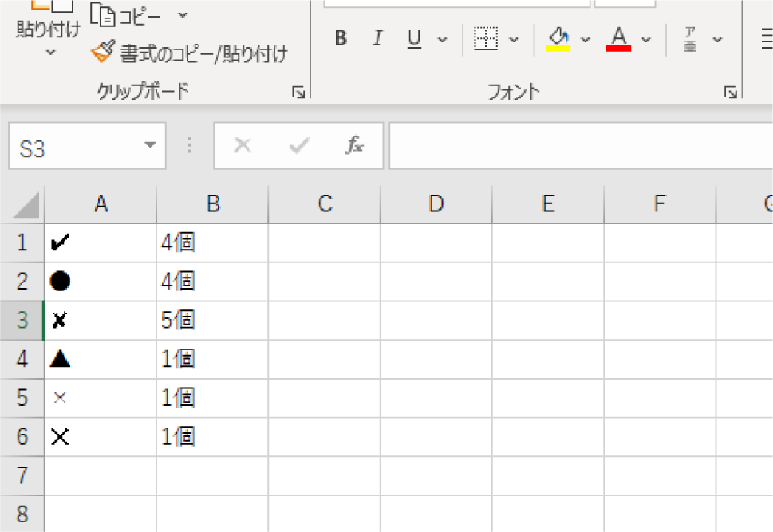Screen dimensions: 773x532
Task: Select row 1 header
Action: (x=22, y=242)
